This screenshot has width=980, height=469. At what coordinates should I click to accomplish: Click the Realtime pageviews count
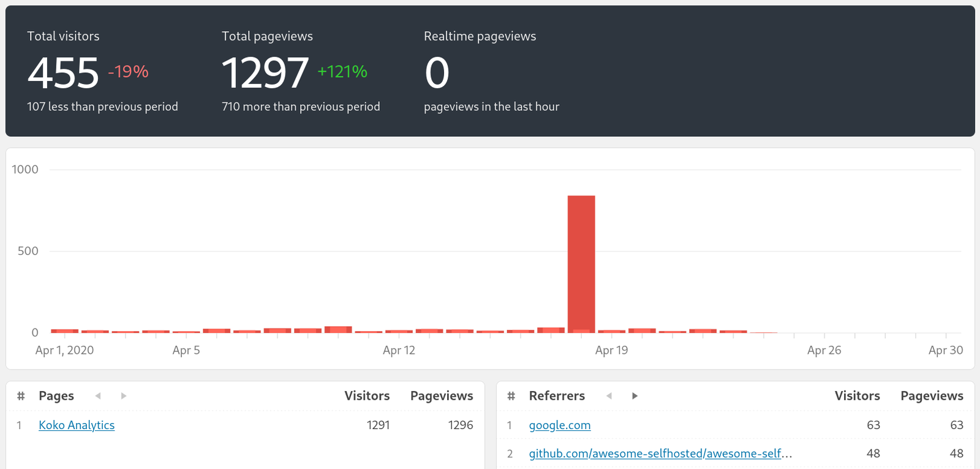(437, 73)
